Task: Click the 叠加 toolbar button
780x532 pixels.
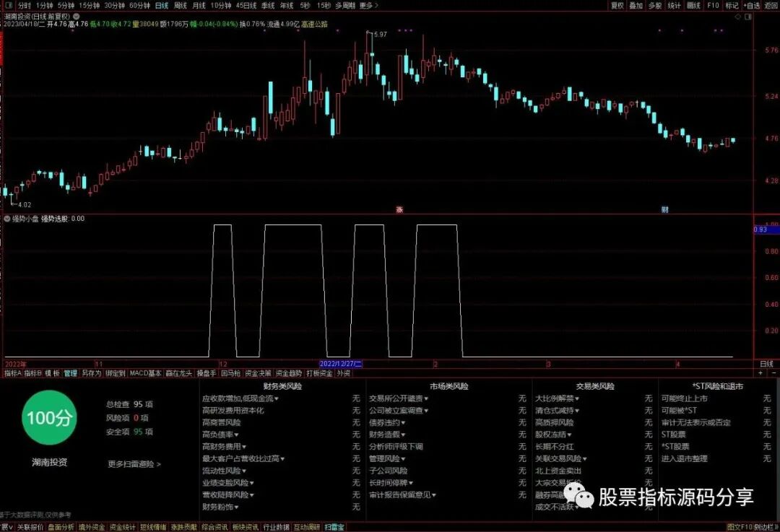Action: tap(636, 6)
